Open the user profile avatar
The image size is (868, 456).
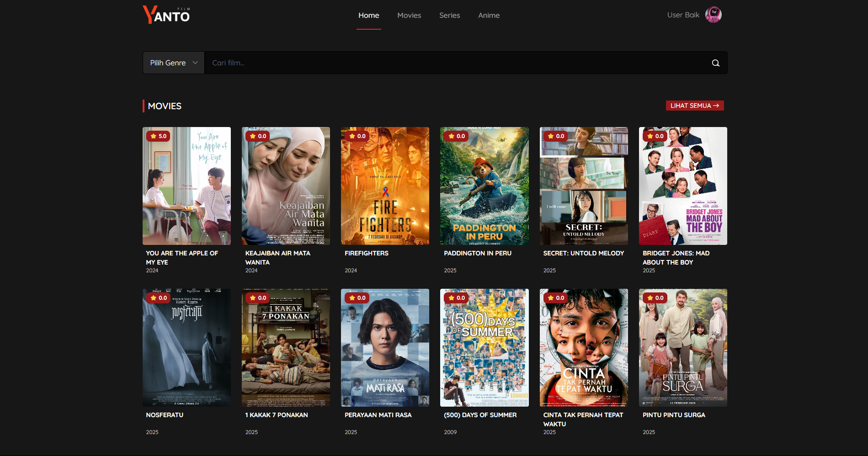(713, 15)
